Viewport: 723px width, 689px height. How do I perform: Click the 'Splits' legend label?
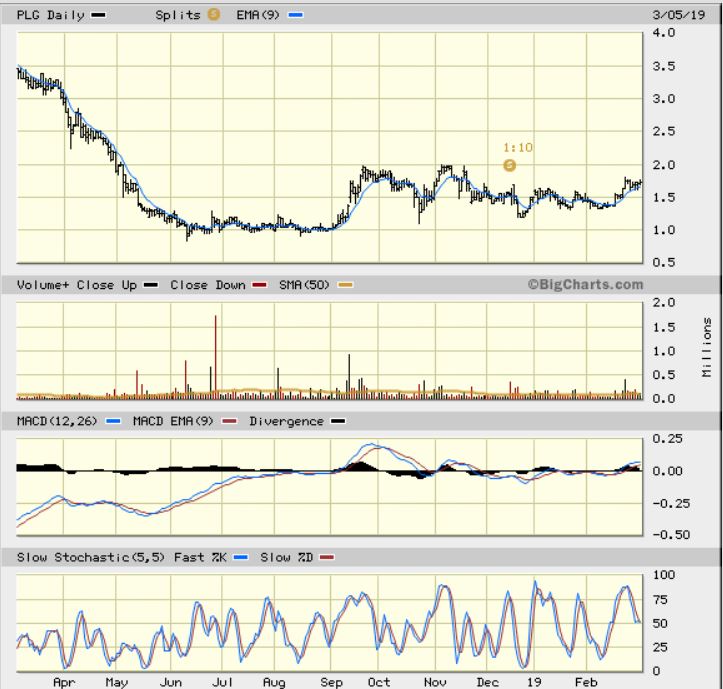click(x=178, y=15)
